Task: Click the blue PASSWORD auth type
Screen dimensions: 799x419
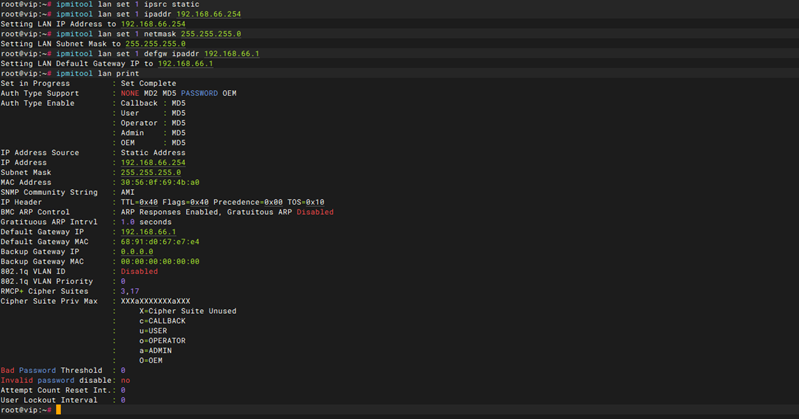Action: 199,93
